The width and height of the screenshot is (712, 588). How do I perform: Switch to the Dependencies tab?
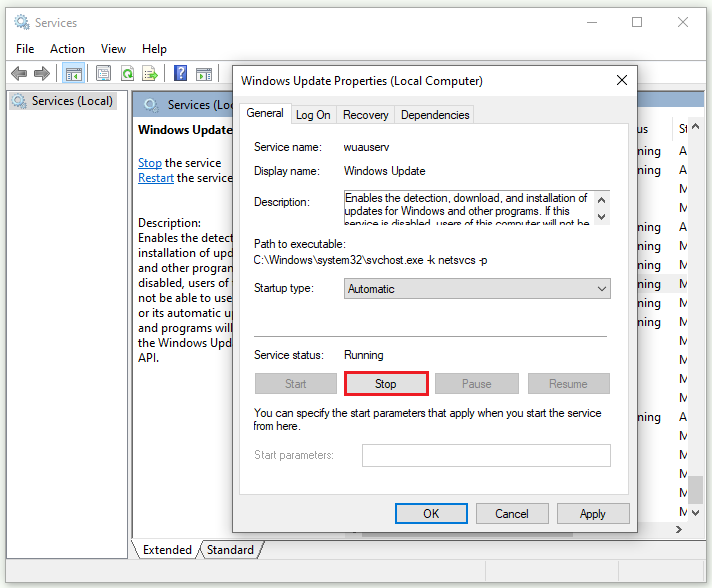coord(435,115)
